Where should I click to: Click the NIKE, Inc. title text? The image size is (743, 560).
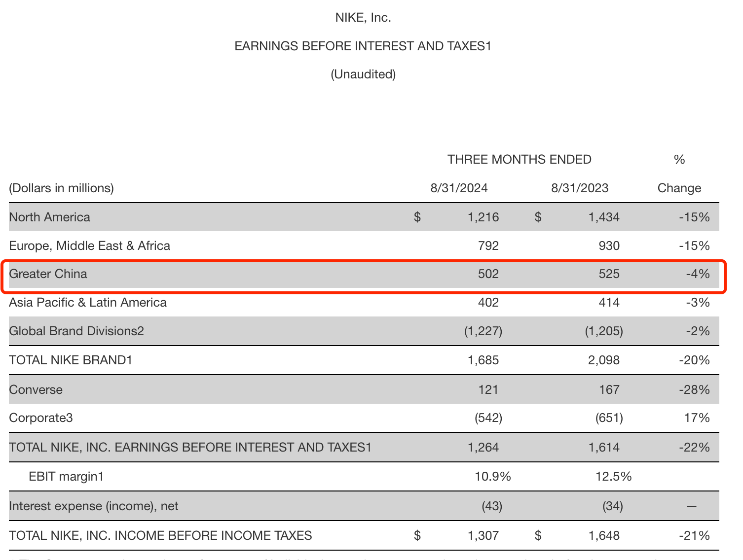[x=363, y=18]
